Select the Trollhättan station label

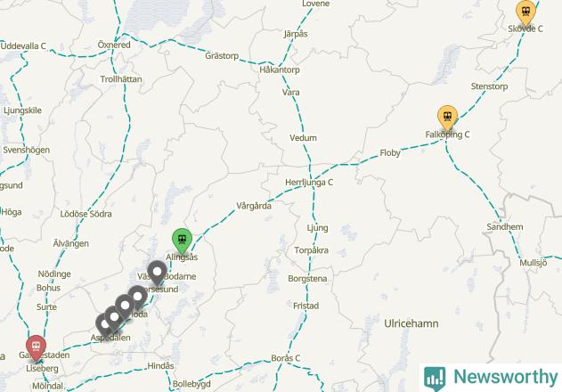point(121,79)
